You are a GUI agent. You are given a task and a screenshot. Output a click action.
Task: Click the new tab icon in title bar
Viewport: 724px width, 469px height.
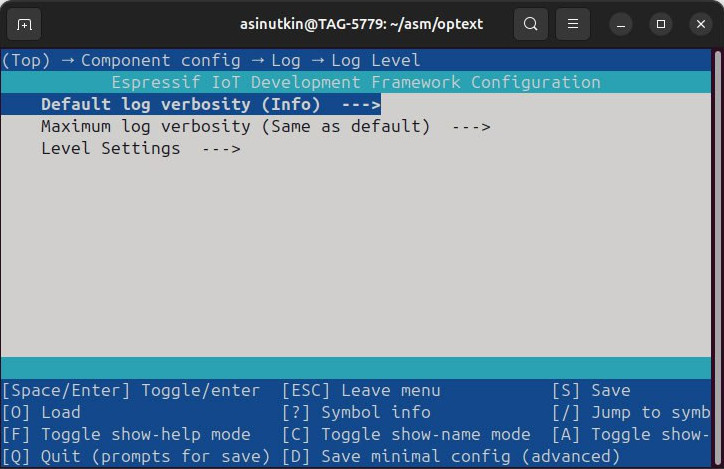pyautogui.click(x=25, y=23)
